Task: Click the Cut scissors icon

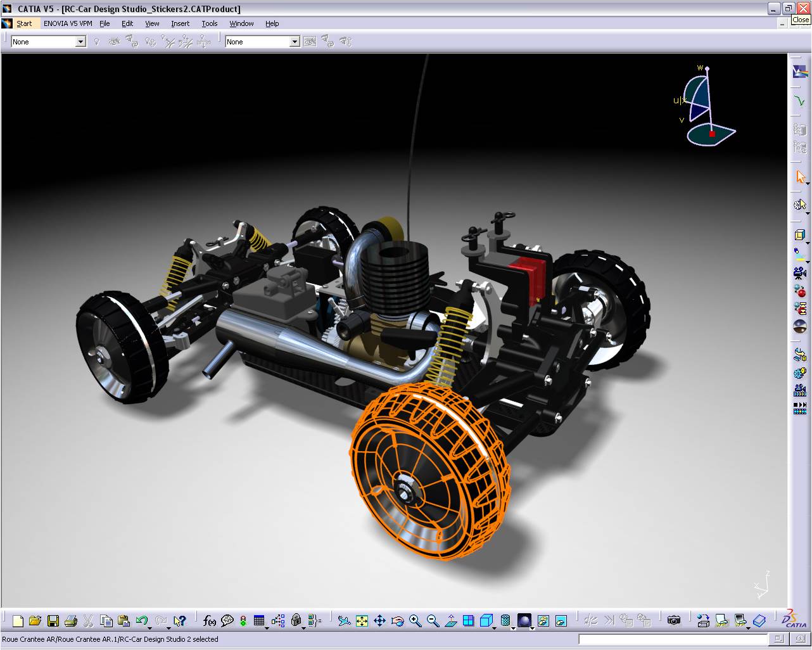Action: point(89,621)
